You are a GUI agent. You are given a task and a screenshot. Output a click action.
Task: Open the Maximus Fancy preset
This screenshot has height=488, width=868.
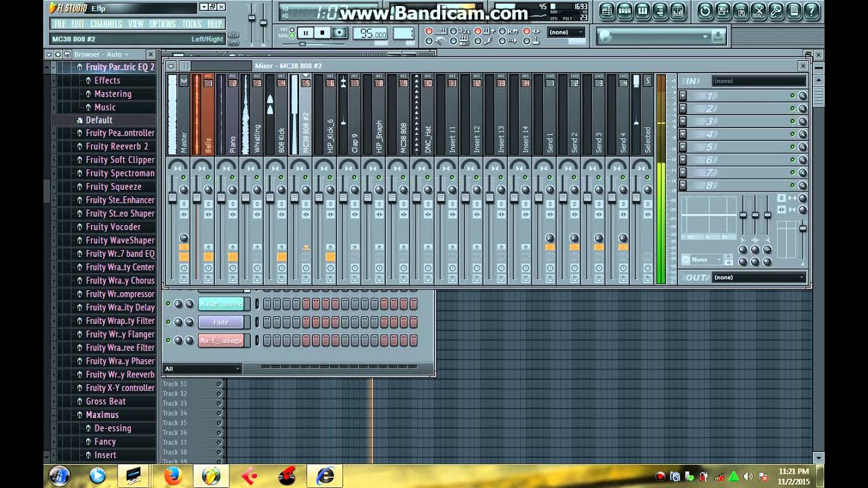(x=104, y=442)
